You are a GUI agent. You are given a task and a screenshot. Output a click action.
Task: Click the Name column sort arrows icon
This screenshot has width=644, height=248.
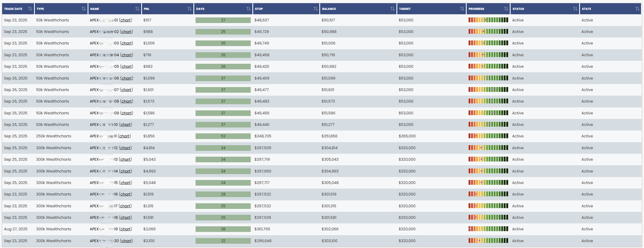pyautogui.click(x=137, y=9)
